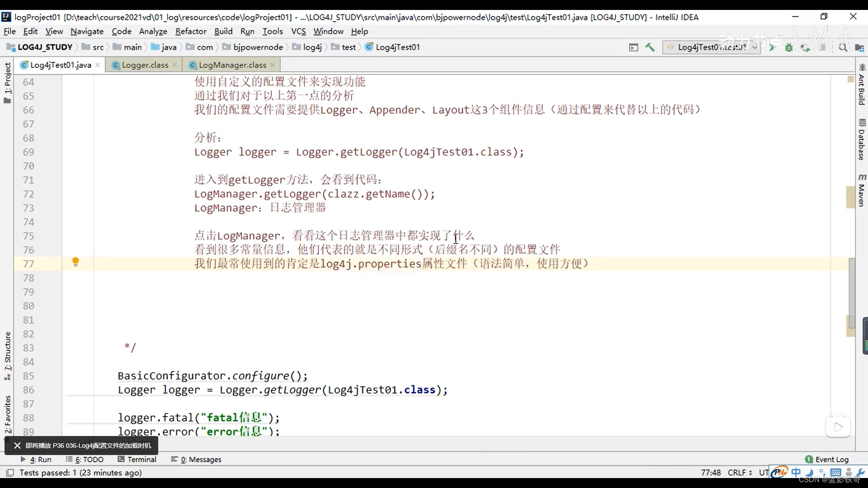
Task: Click the intention light bulb on line 77
Action: [x=75, y=262]
